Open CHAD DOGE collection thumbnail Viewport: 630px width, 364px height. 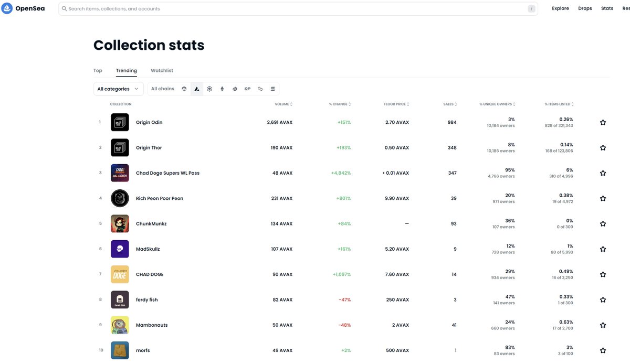[x=120, y=274]
